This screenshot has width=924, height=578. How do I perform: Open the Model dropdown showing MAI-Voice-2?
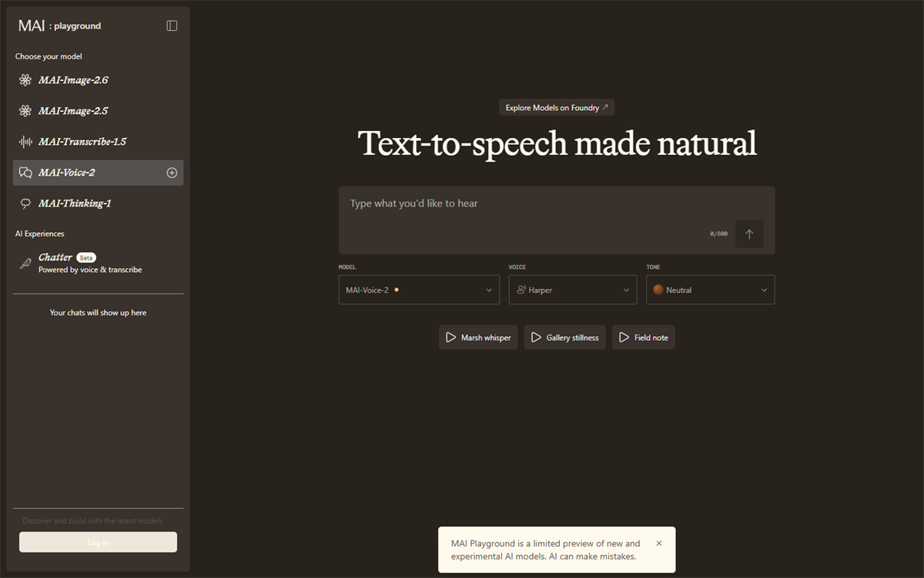click(419, 290)
